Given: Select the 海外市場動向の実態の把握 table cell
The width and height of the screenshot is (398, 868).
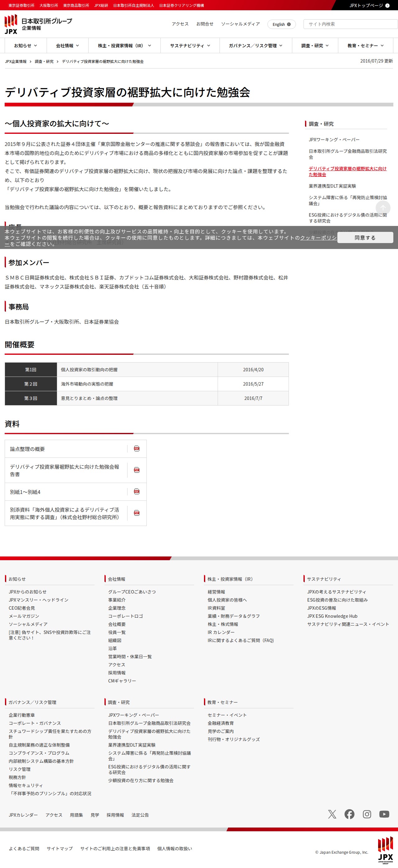Looking at the screenshot, I should pyautogui.click(x=137, y=384).
